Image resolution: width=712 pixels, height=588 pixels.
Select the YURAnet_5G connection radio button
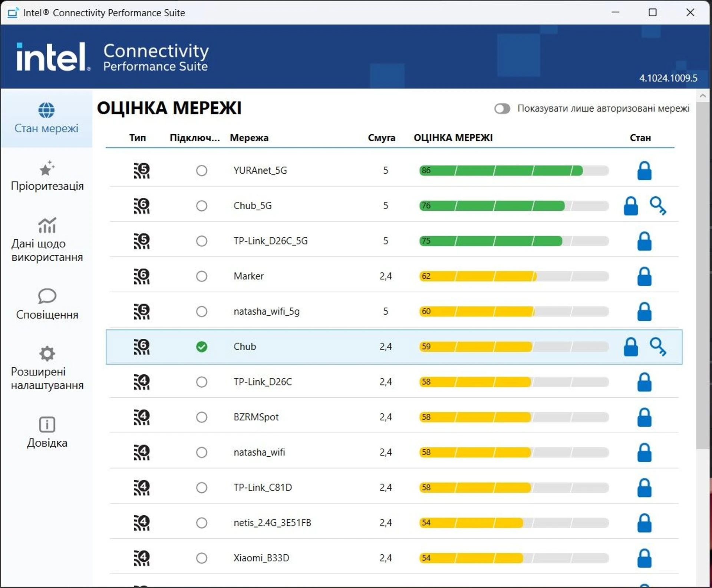pos(202,171)
